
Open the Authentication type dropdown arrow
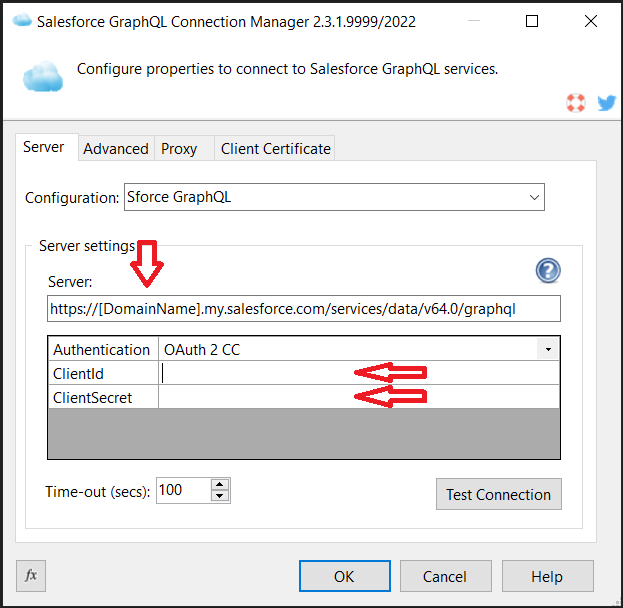[x=548, y=350]
